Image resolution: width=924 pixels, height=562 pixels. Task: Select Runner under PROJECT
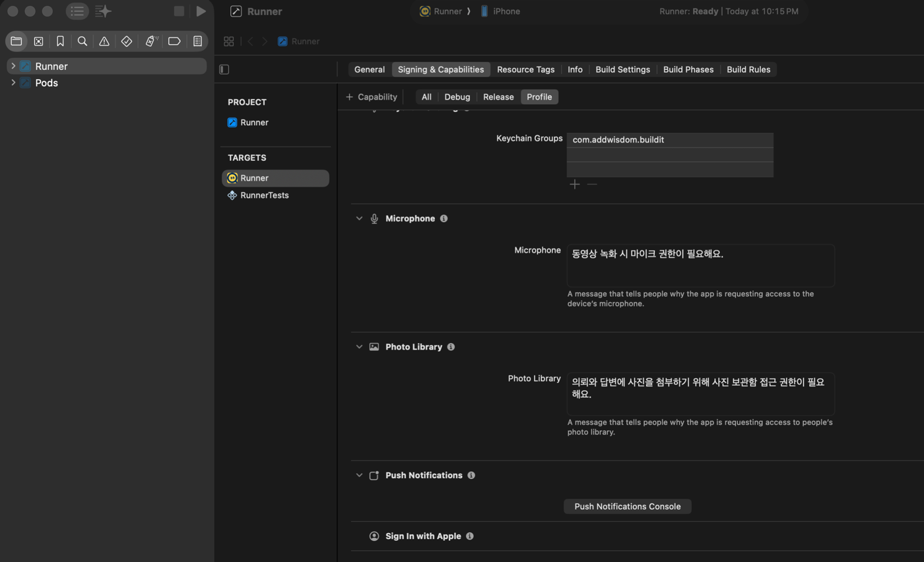point(275,123)
